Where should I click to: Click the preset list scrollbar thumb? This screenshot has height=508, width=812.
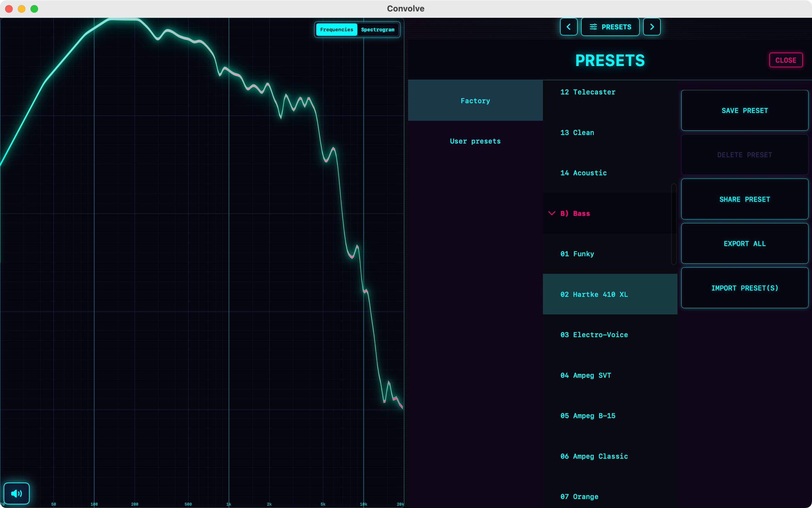[x=673, y=224]
